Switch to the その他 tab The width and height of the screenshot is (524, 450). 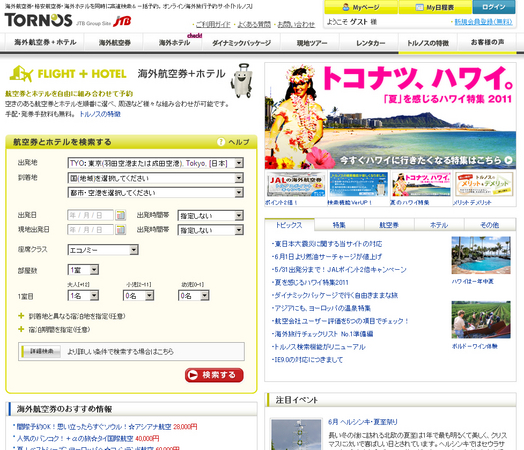(x=490, y=225)
